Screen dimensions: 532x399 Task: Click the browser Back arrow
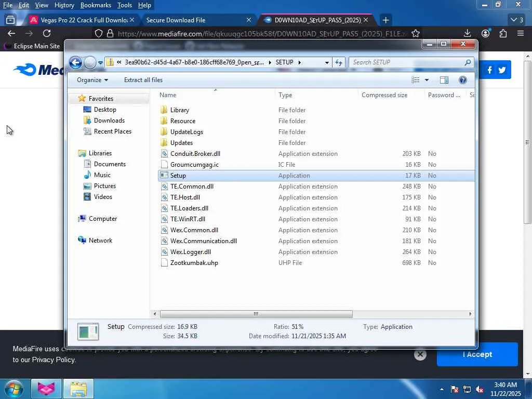(x=11, y=33)
